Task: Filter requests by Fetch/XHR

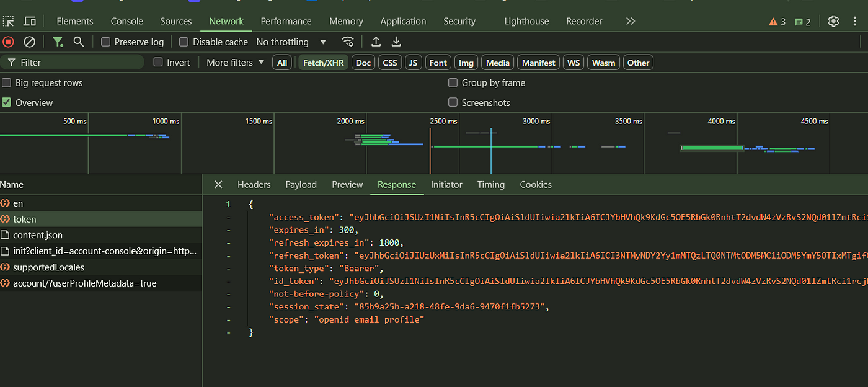Action: tap(323, 63)
